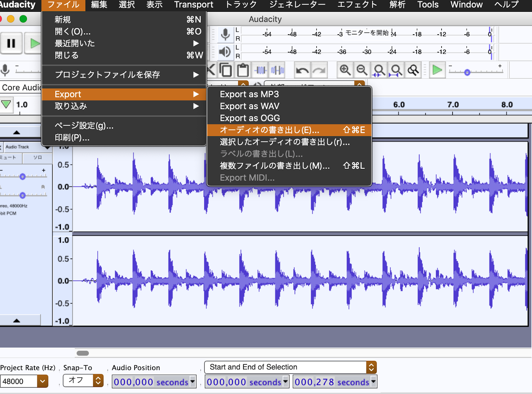Expand the プロジェクトファイルを保存 submenu
The height and width of the screenshot is (394, 532).
124,75
